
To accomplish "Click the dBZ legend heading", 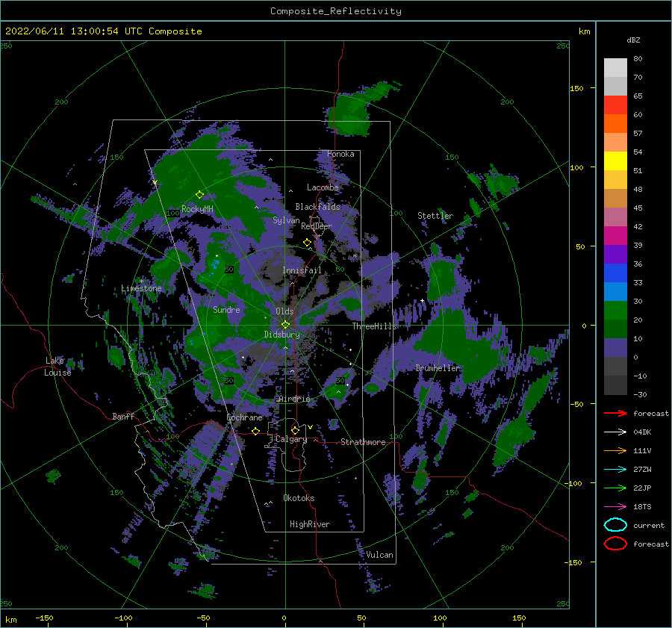I will pos(633,40).
